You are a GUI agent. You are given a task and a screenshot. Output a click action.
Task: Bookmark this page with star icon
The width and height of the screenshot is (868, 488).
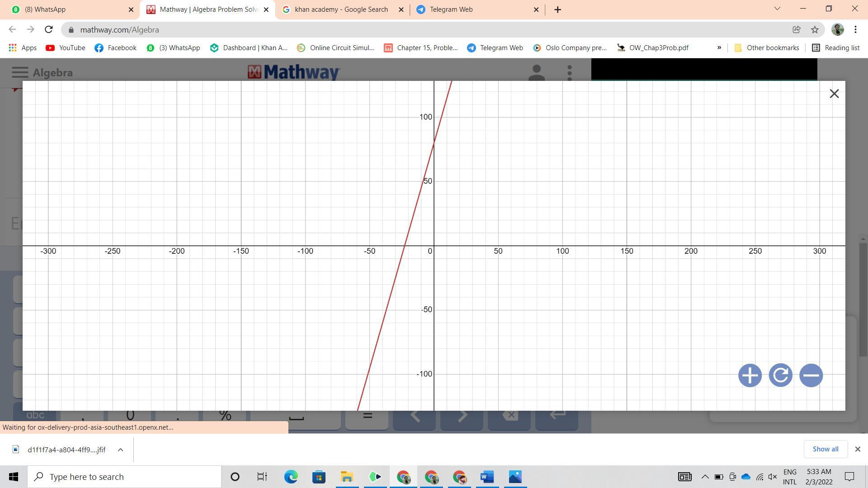coord(815,30)
